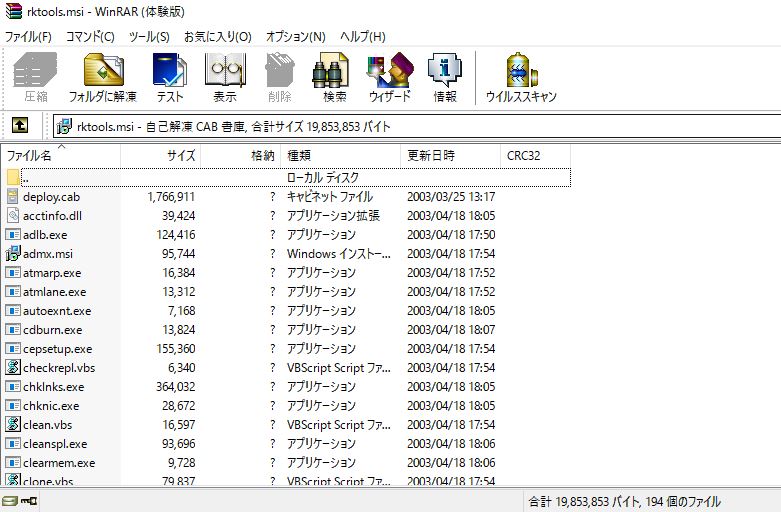Click the ローカル ディスク entry text
This screenshot has height=512, width=781.
click(x=323, y=177)
